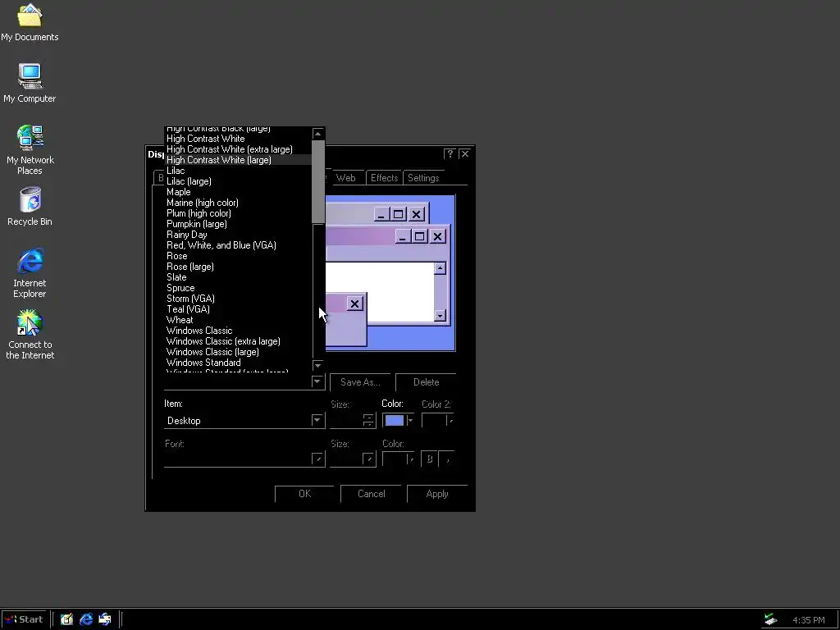Collapse the Scheme dropdown arrow
The height and width of the screenshot is (630, 840).
coord(317,381)
